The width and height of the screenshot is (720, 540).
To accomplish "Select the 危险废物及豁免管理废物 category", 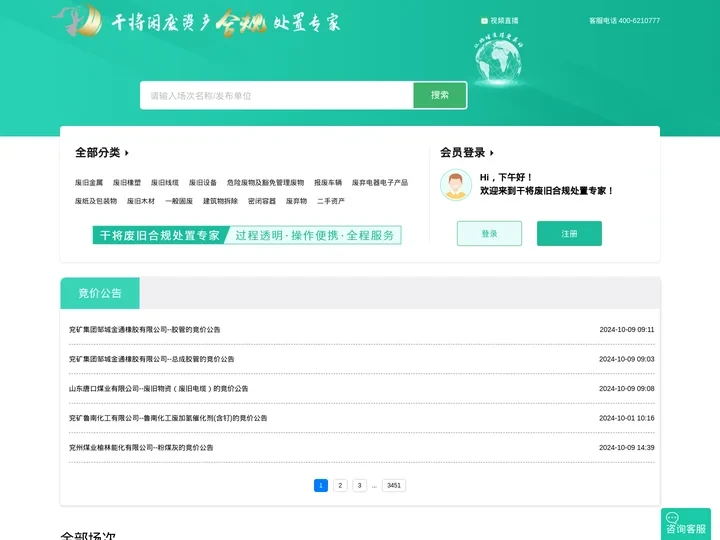I will point(265,183).
